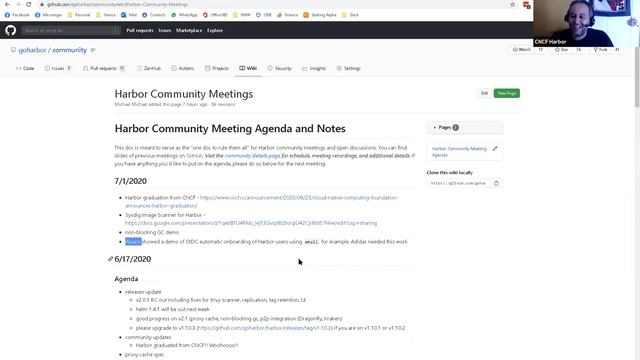
Task: Open the repository Settings tab
Action: [x=349, y=68]
